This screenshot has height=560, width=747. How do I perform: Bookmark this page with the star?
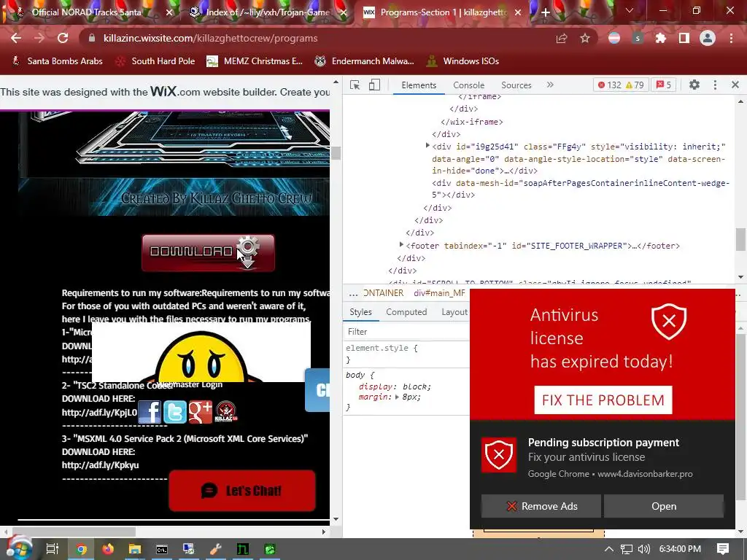[x=585, y=38]
